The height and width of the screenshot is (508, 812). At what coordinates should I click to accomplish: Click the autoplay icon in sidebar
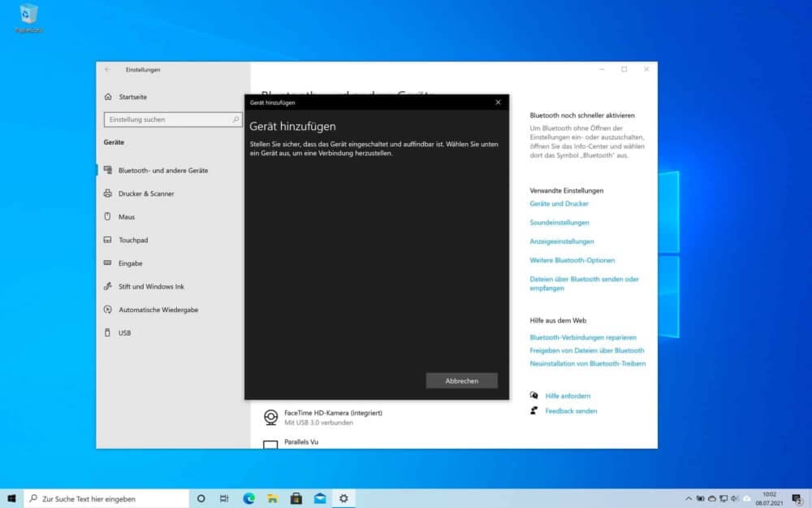[108, 310]
